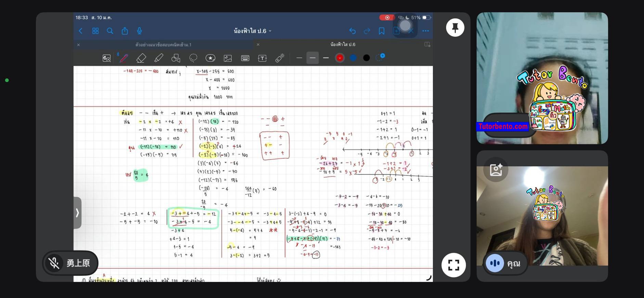Screen dimensions: 644x298
Task: Switch to the น้องฟ้าใส ป.6 tab
Action: tap(343, 45)
